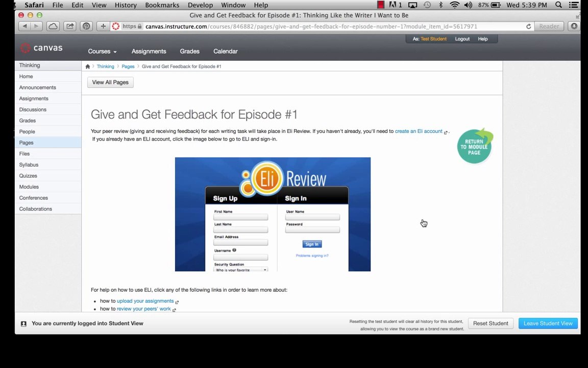Click the AirPlay display icon in menu bar

coord(412,5)
